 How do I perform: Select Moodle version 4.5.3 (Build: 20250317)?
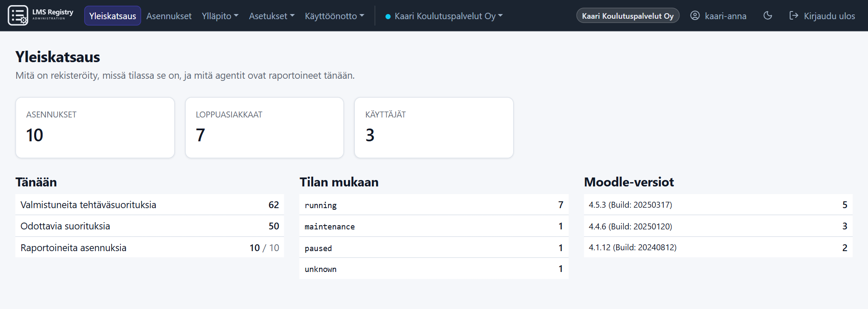click(x=718, y=205)
